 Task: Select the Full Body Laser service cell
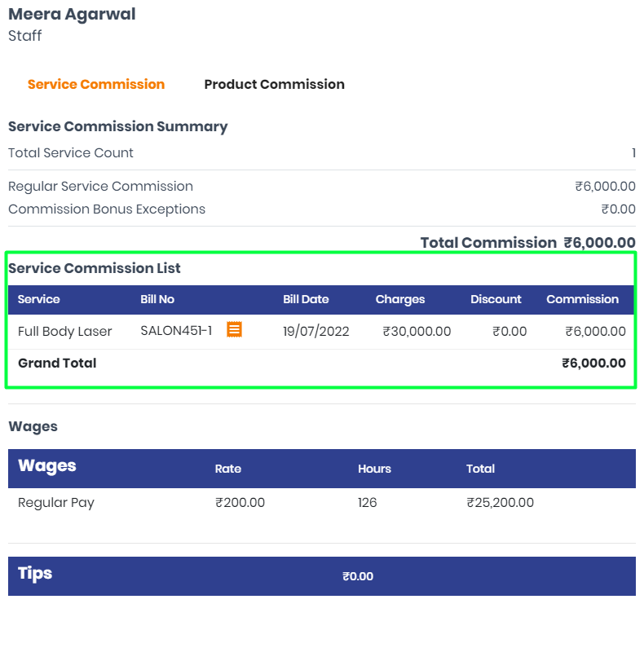[x=65, y=332]
